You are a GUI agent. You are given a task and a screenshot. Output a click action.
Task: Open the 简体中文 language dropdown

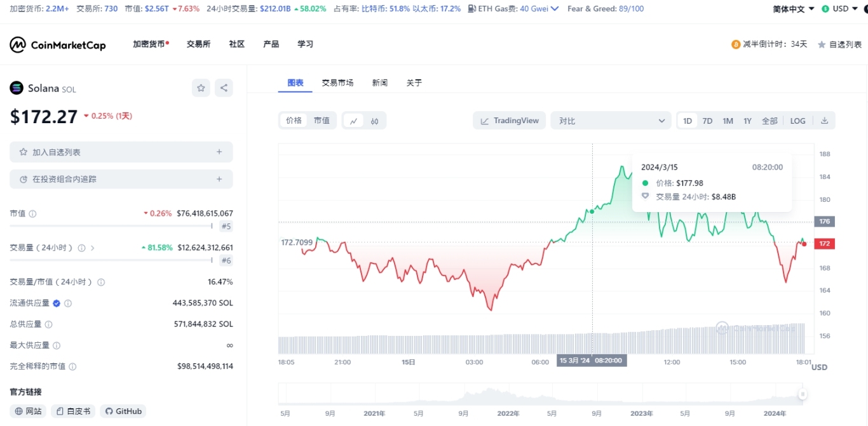click(794, 9)
